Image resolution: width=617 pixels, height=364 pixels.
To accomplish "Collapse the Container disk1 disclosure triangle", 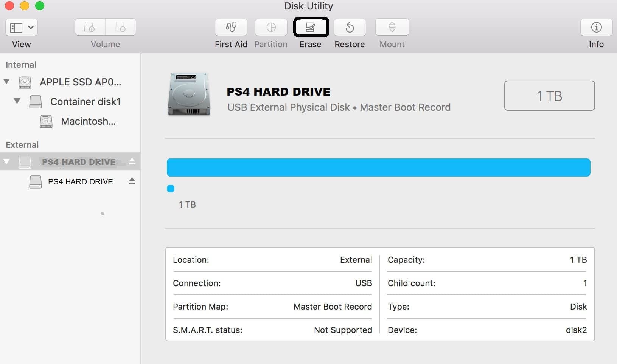I will point(17,101).
